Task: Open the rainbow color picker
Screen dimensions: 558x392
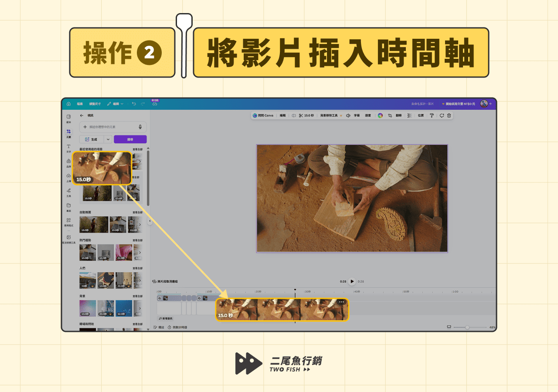Action: coord(380,115)
